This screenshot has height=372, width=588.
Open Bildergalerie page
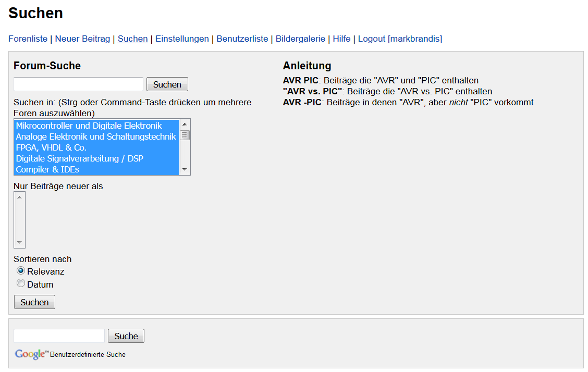point(300,39)
